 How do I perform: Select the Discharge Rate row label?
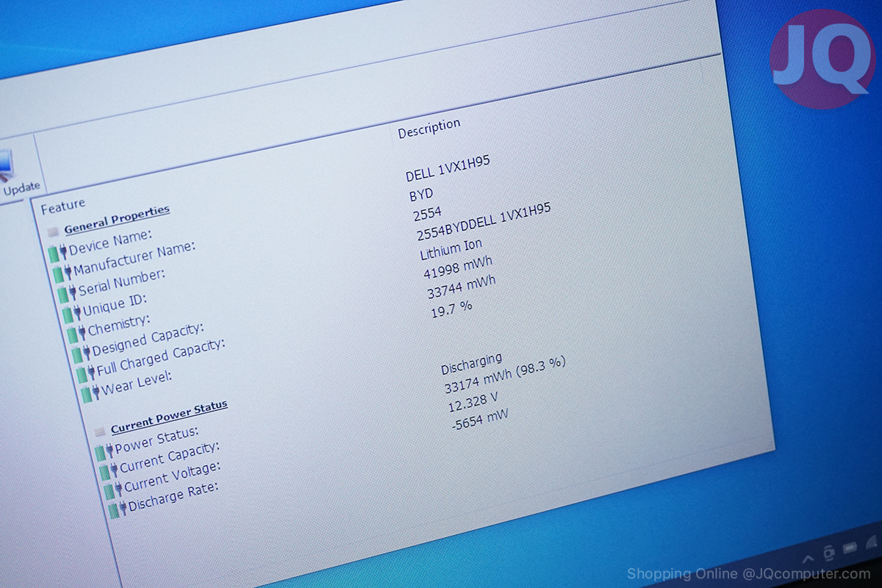(173, 496)
